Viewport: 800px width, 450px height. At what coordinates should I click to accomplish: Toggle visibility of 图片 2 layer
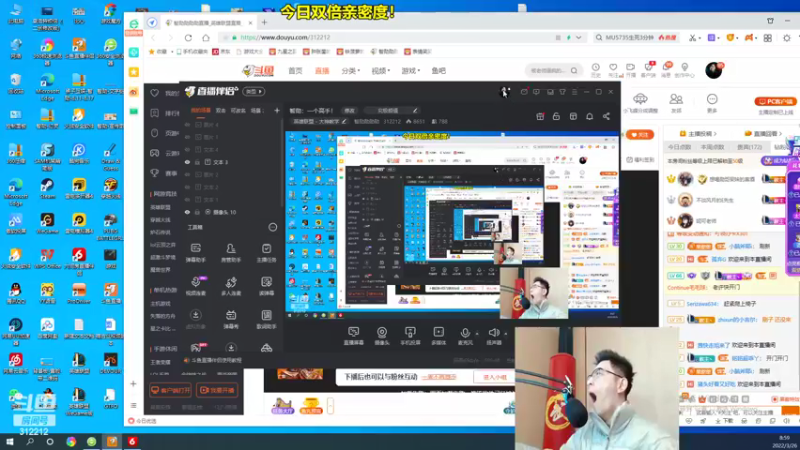click(187, 174)
